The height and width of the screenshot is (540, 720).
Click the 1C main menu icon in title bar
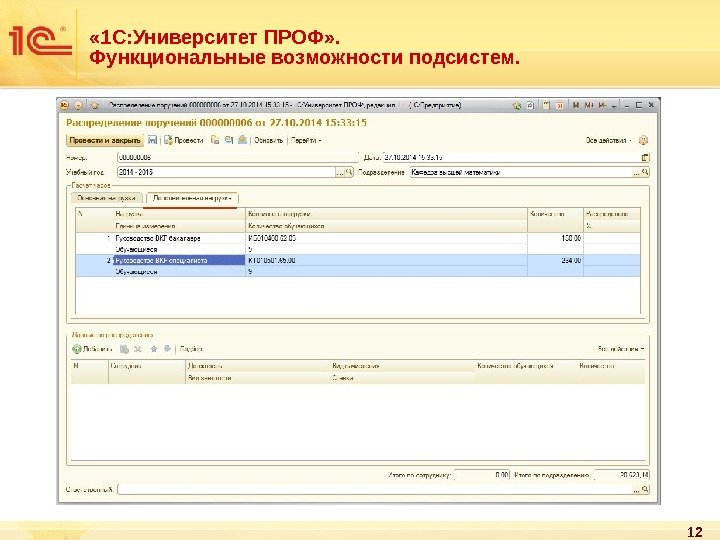click(x=64, y=106)
